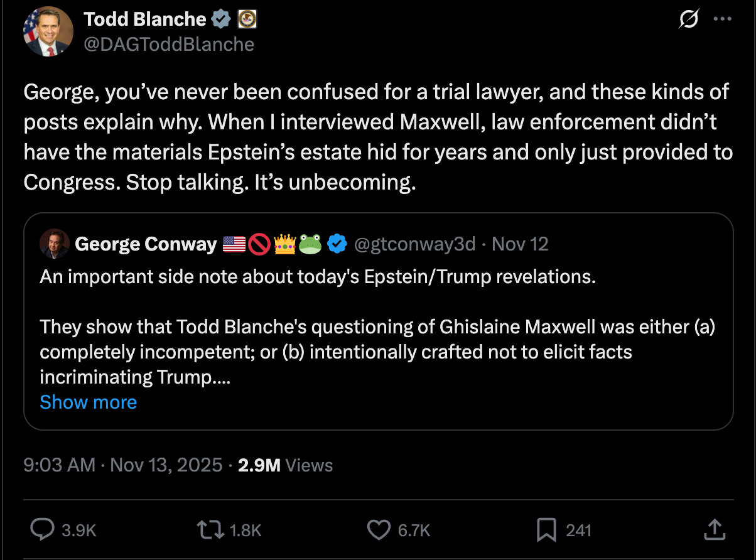Open the reply icon to comment
The image size is (756, 560).
[43, 530]
